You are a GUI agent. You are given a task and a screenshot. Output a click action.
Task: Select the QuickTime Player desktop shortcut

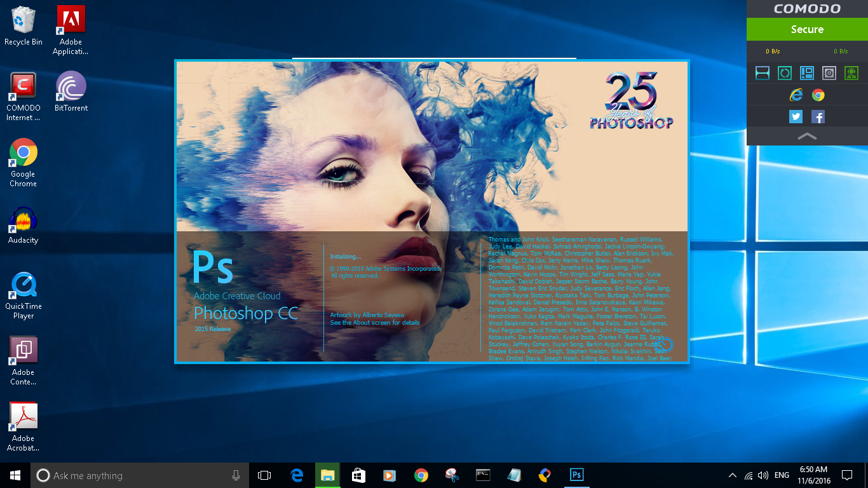pyautogui.click(x=24, y=295)
